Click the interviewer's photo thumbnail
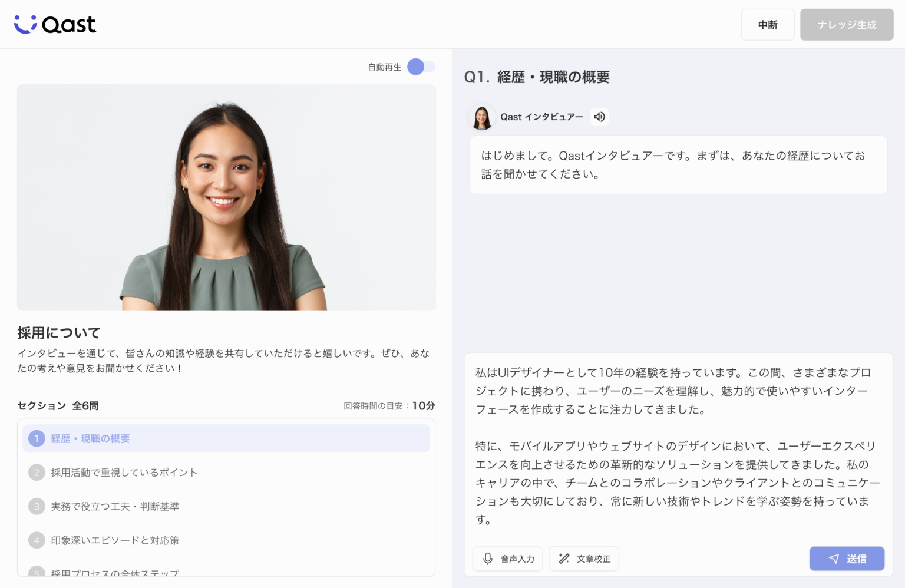The image size is (905, 588). (226, 197)
